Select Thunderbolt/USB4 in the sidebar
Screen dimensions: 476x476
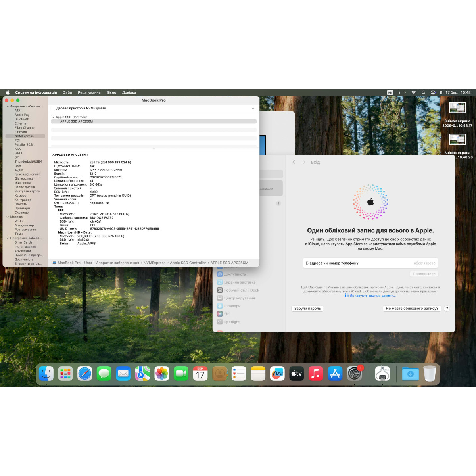point(29,161)
